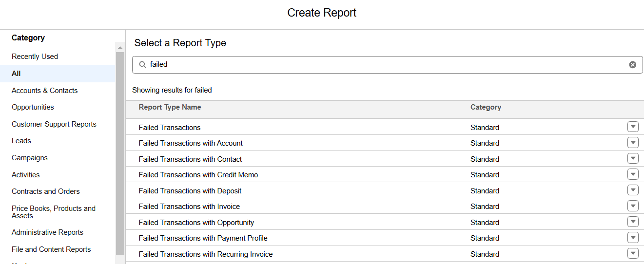Viewport: 644px width, 264px height.
Task: Select Administrative Reports category
Action: click(x=47, y=232)
